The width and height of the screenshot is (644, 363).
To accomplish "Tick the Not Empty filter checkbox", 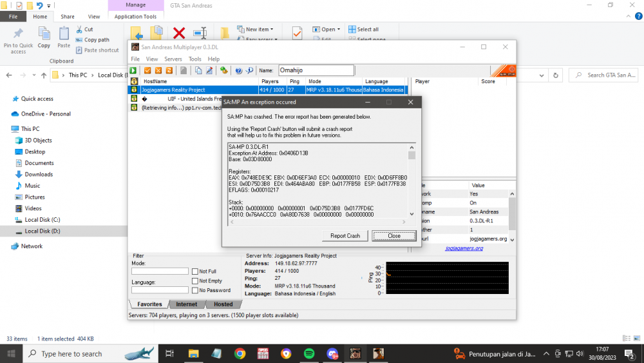I will point(195,280).
